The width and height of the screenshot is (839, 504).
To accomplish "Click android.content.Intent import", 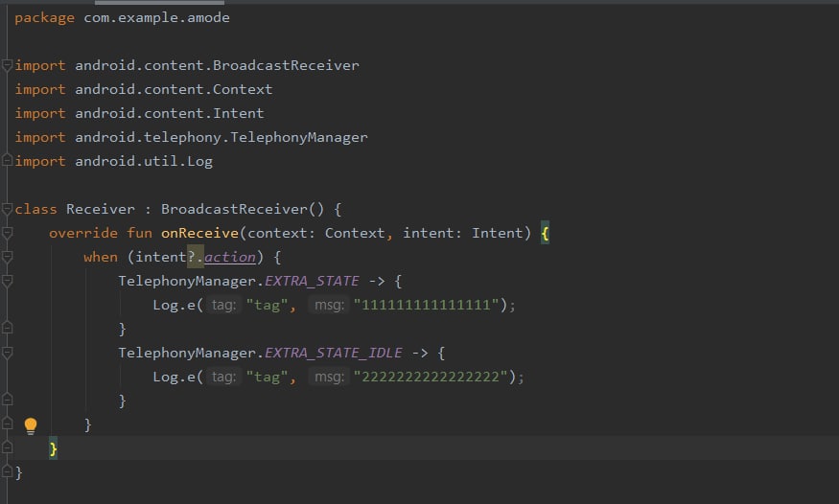I will point(169,113).
